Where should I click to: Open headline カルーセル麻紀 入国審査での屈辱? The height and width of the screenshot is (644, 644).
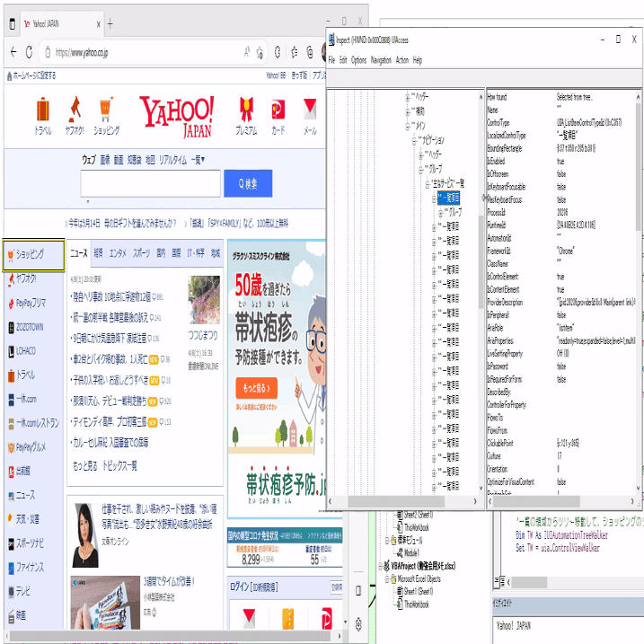point(110,442)
